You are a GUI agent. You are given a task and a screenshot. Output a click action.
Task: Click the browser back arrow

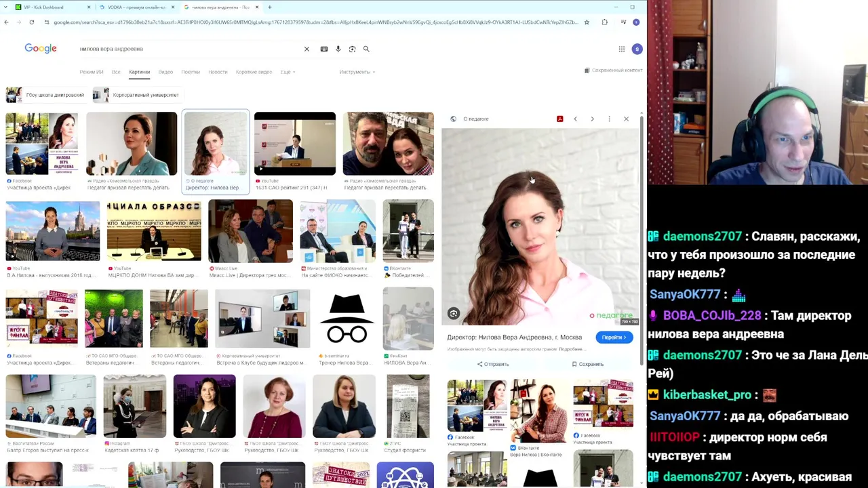pos(6,22)
